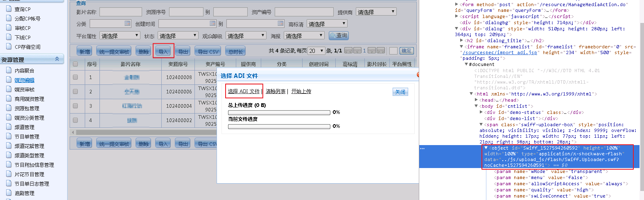
Task: Open the 观众等级 dropdown
Action: [x=246, y=36]
